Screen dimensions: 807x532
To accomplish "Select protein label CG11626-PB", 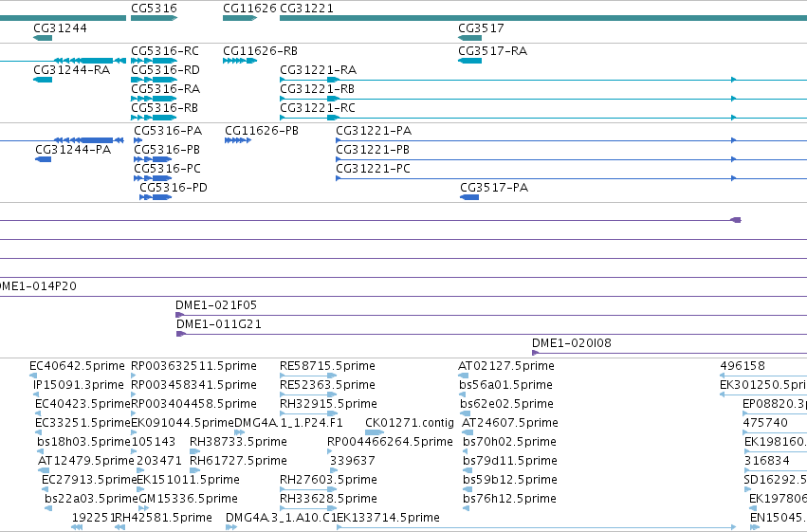I will 262,131.
